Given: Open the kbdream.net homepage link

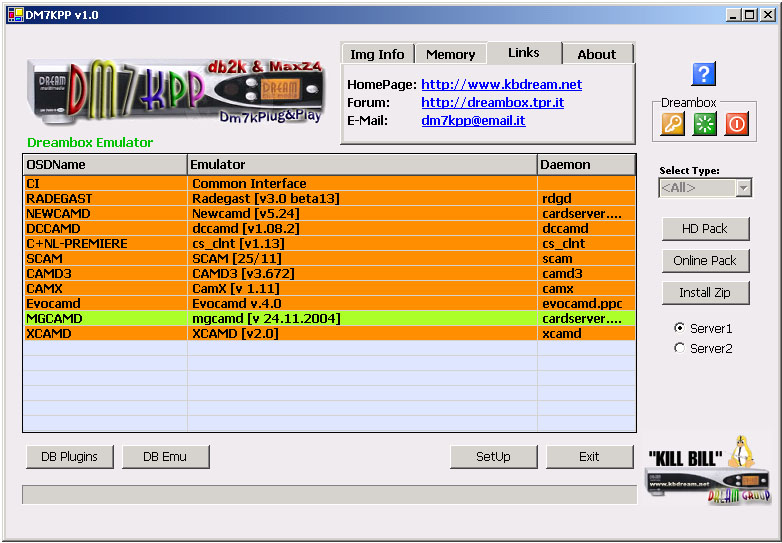Looking at the screenshot, I should pos(502,84).
